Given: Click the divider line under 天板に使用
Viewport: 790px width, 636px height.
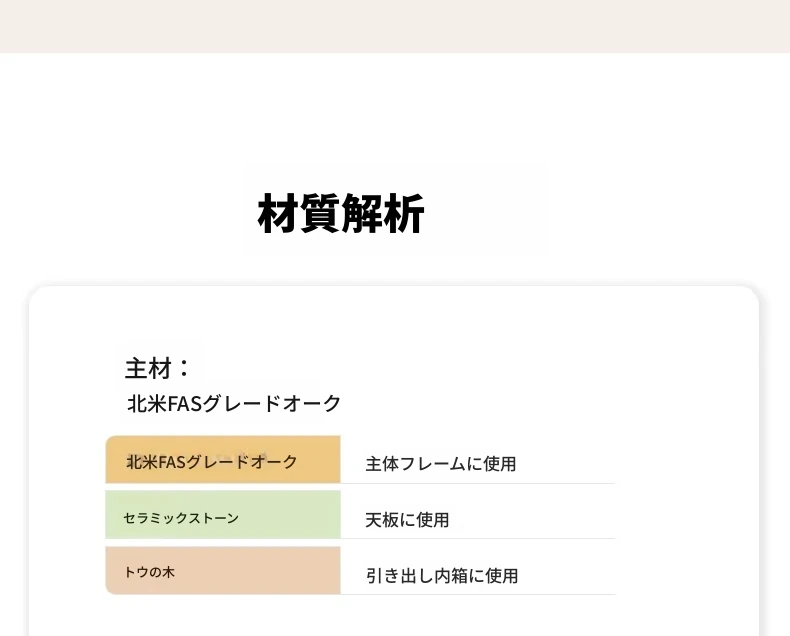Looking at the screenshot, I should [x=478, y=538].
